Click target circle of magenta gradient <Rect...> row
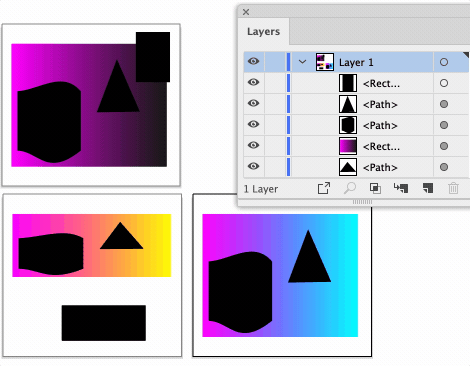This screenshot has width=470, height=366. click(444, 146)
